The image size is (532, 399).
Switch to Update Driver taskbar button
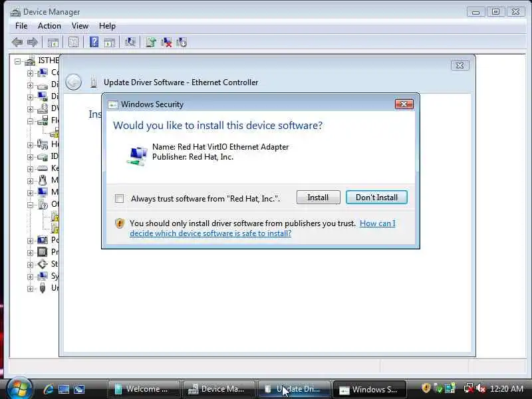point(294,389)
